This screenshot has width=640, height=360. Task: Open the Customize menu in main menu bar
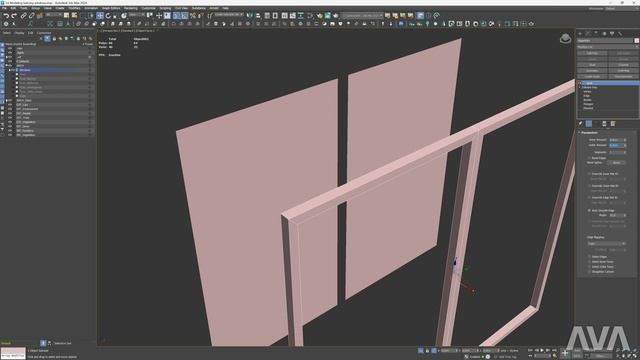(149, 8)
